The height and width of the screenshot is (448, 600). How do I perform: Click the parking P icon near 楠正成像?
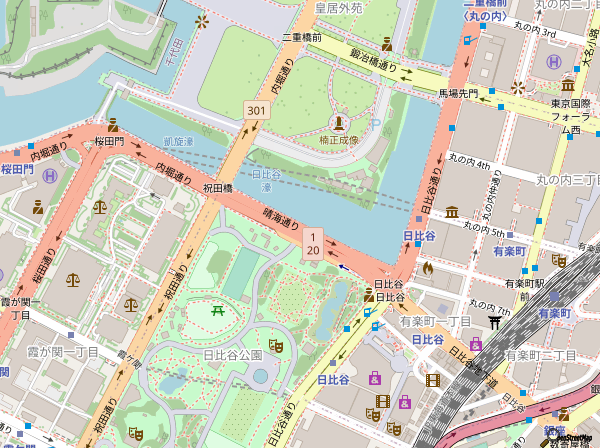click(x=373, y=125)
